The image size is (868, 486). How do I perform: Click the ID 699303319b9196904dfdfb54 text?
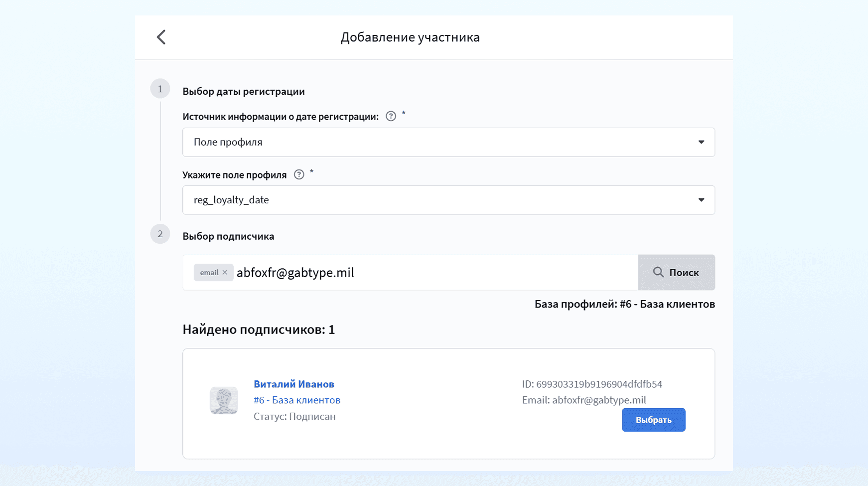pyautogui.click(x=592, y=384)
